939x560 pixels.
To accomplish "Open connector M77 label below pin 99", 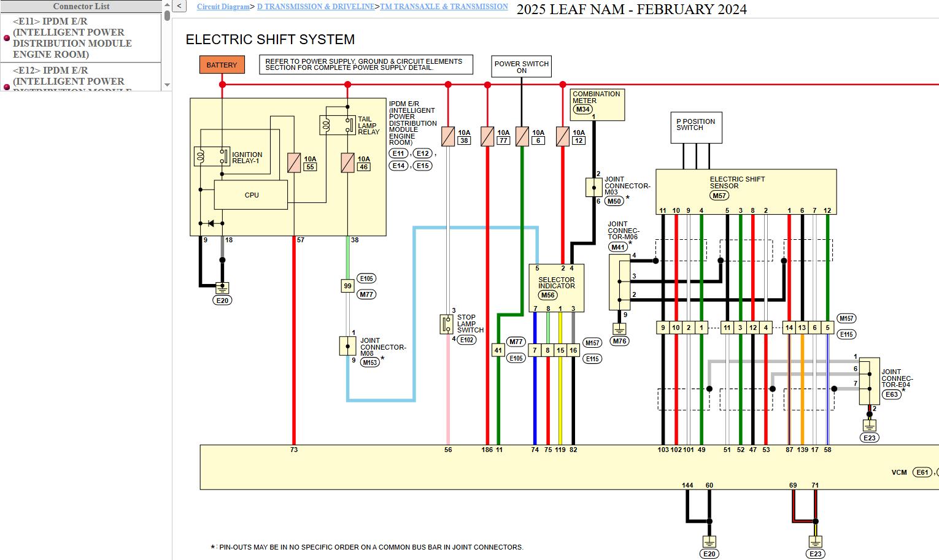I will tap(366, 294).
